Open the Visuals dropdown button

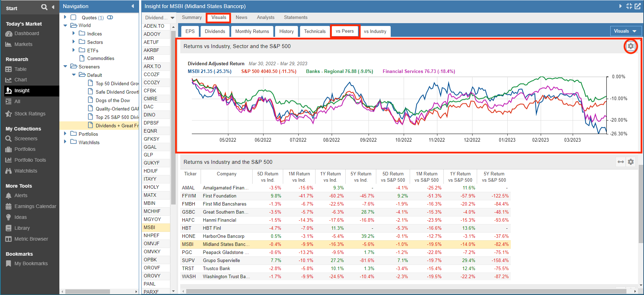[625, 31]
